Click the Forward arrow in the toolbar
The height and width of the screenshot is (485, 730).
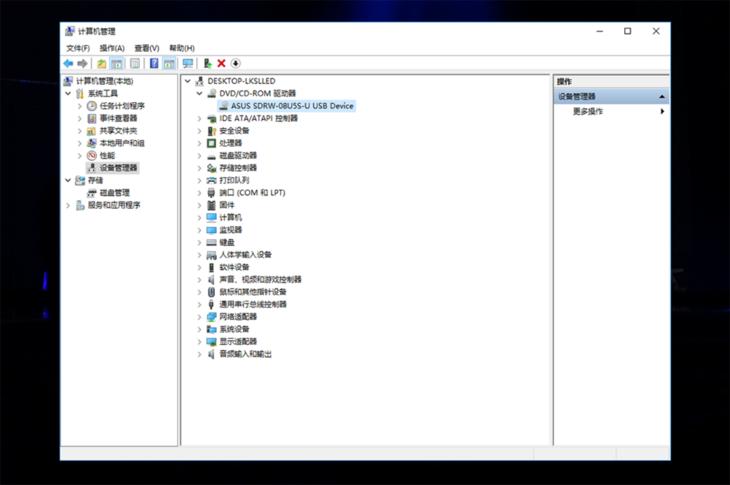click(82, 63)
